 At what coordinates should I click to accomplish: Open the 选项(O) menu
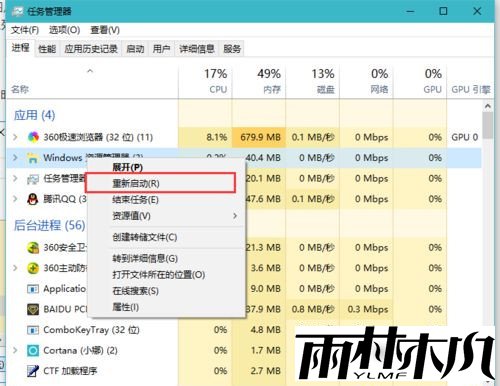coord(64,30)
